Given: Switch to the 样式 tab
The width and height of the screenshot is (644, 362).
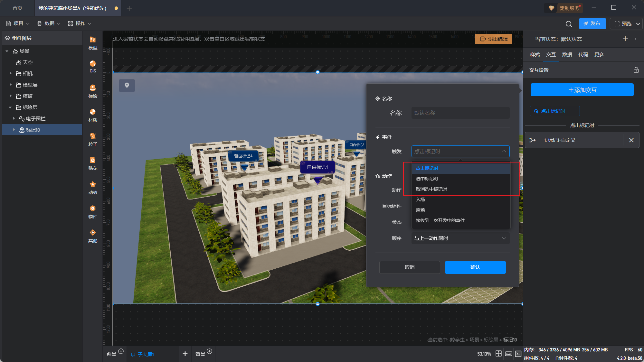Looking at the screenshot, I should tap(535, 54).
